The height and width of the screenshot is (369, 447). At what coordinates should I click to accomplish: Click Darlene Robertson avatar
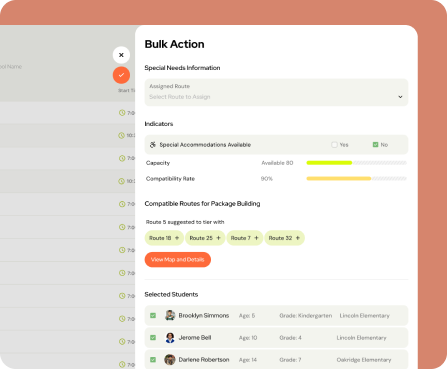[170, 360]
